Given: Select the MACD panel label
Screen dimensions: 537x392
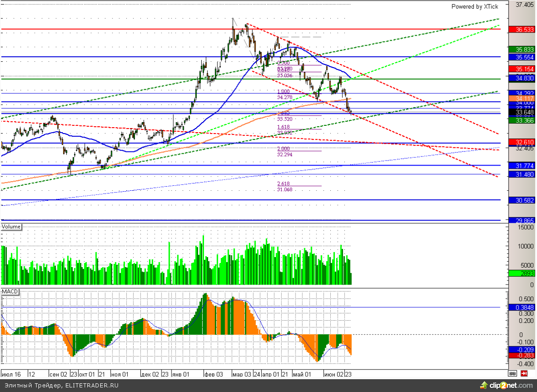Looking at the screenshot, I should click(x=10, y=291).
